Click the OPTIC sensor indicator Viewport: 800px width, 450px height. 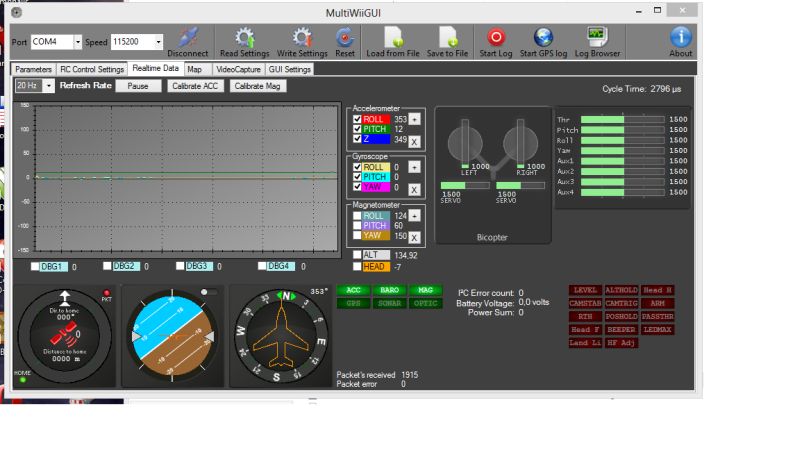click(x=426, y=303)
